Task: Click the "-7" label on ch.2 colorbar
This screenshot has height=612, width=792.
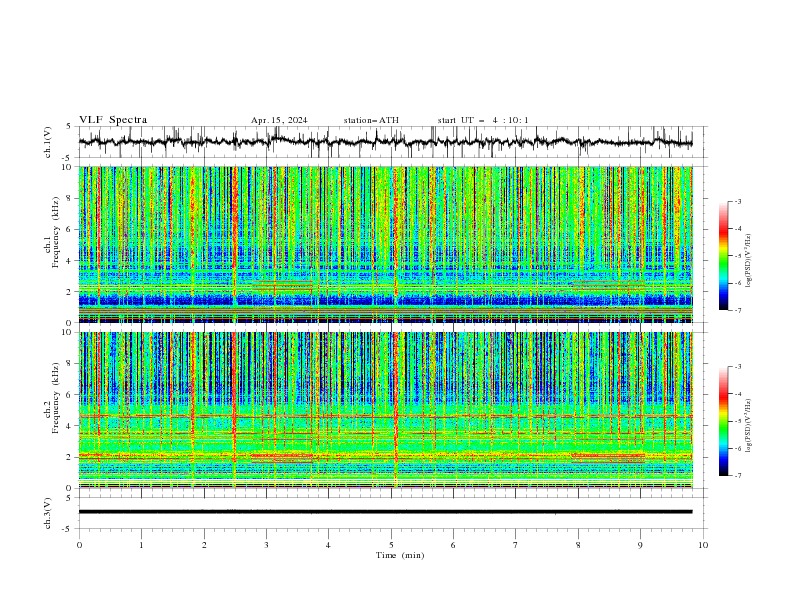Action: (x=738, y=475)
